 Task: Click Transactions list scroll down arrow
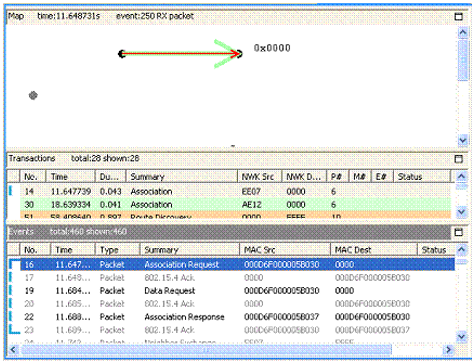pyautogui.click(x=461, y=212)
